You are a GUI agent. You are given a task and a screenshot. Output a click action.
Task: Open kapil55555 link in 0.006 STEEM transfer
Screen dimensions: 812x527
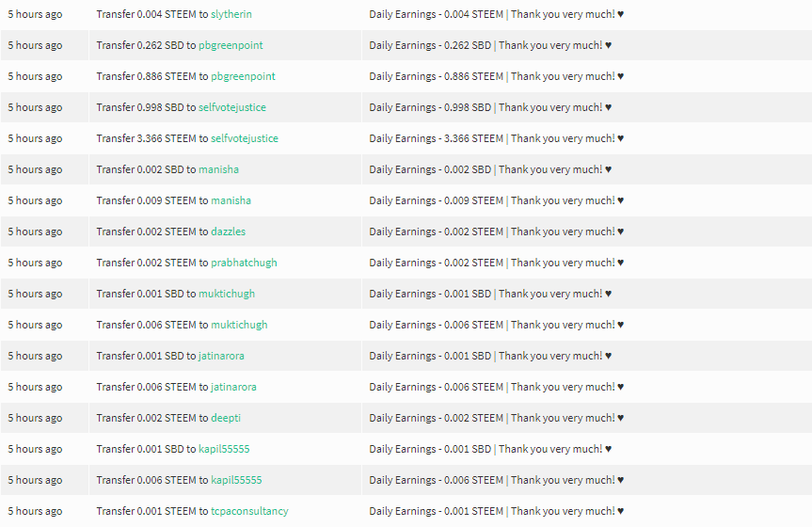(236, 480)
